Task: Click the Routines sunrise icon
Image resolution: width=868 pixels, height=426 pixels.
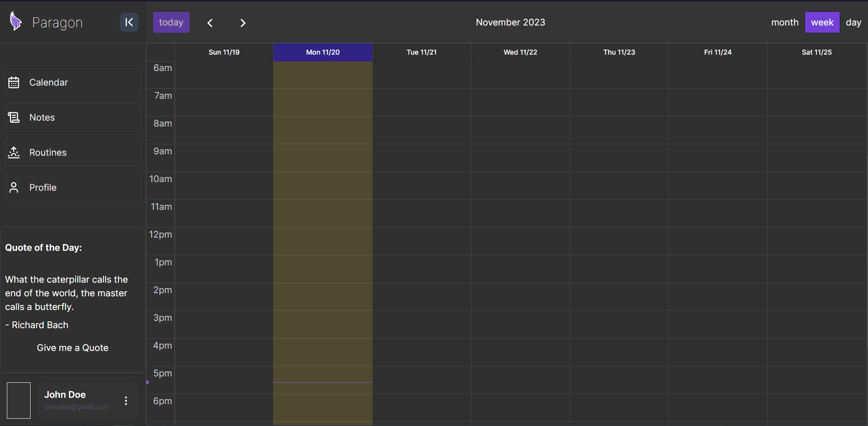Action: pyautogui.click(x=14, y=152)
